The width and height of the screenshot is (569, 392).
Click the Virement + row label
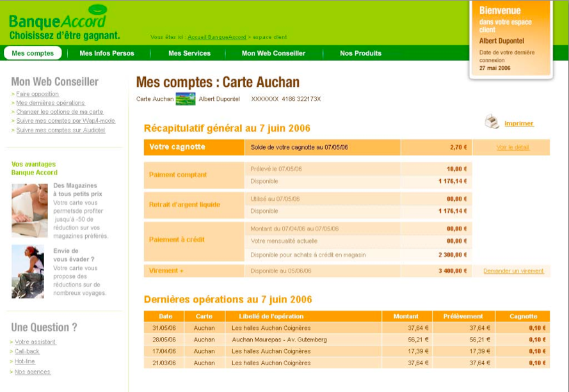tap(166, 270)
